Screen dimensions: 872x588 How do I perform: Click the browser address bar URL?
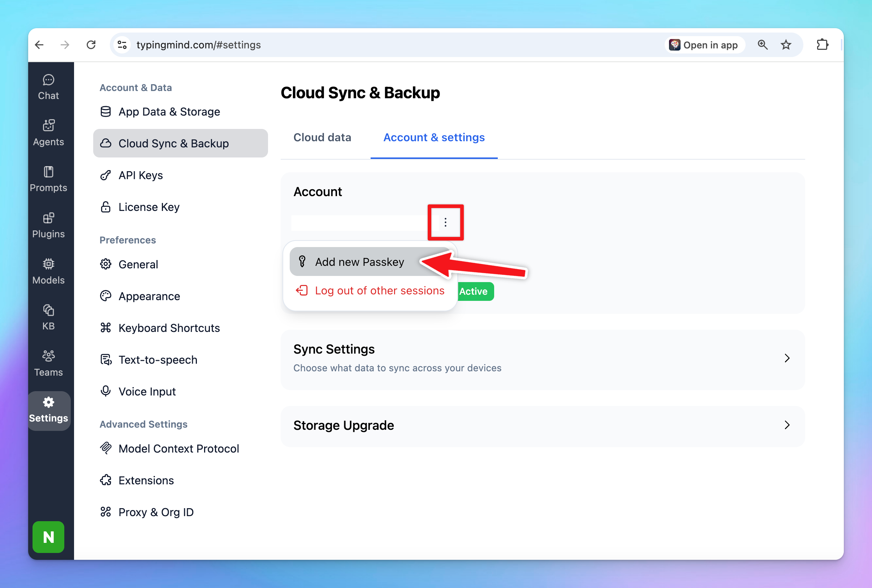198,45
